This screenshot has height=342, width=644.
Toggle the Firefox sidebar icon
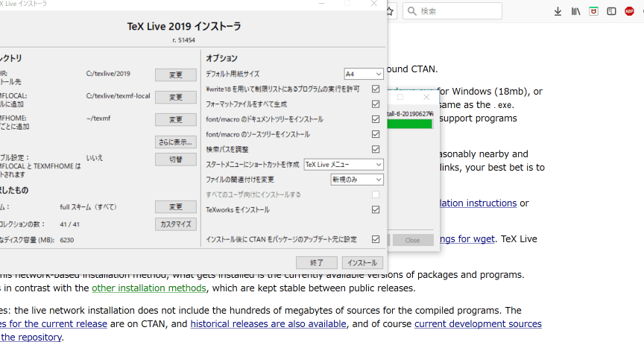click(611, 12)
